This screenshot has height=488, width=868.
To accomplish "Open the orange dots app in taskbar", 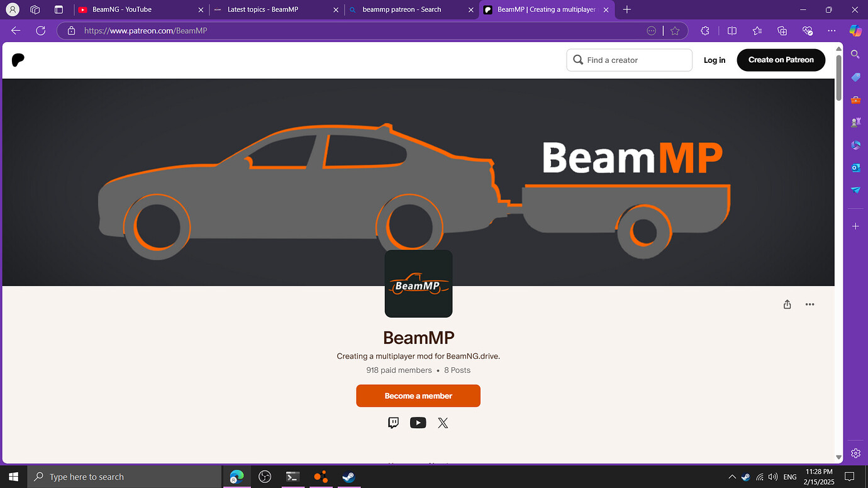I will point(320,477).
